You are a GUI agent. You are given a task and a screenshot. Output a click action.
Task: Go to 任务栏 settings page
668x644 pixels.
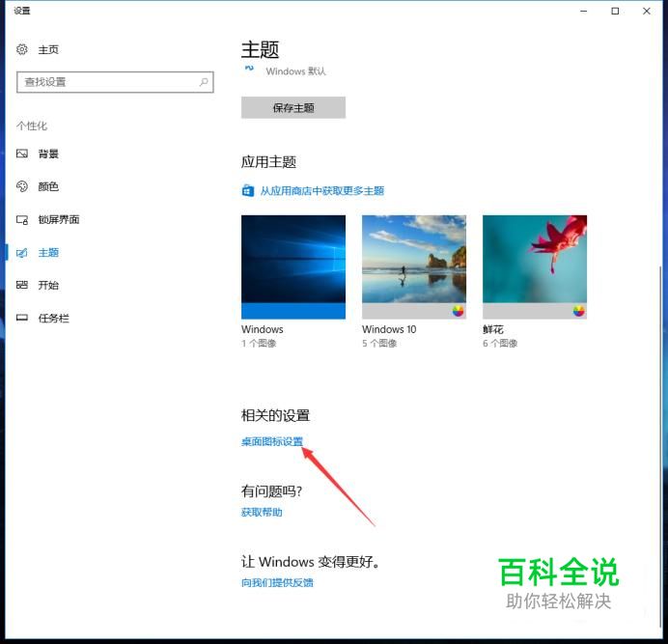pyautogui.click(x=54, y=318)
